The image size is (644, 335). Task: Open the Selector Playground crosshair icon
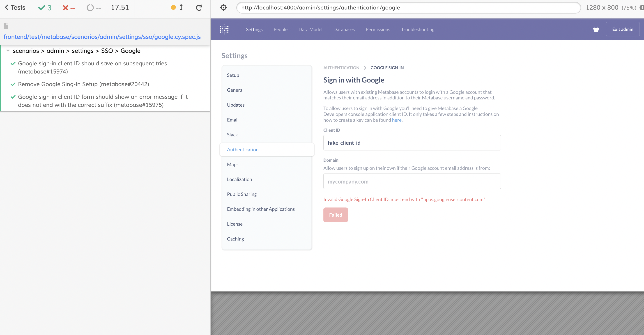pos(223,7)
